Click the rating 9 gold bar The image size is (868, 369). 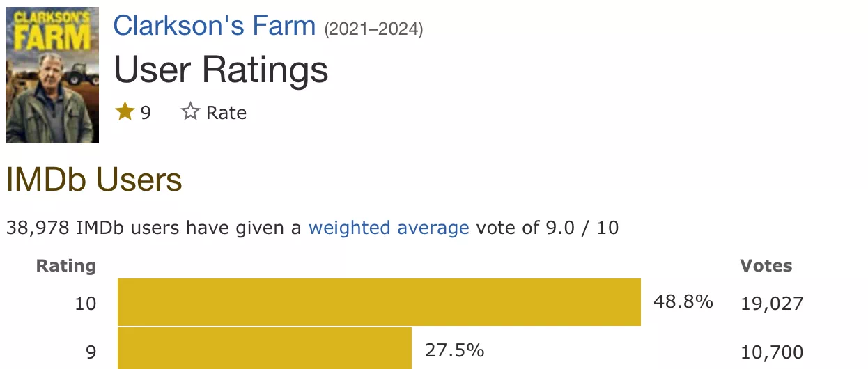(x=265, y=349)
